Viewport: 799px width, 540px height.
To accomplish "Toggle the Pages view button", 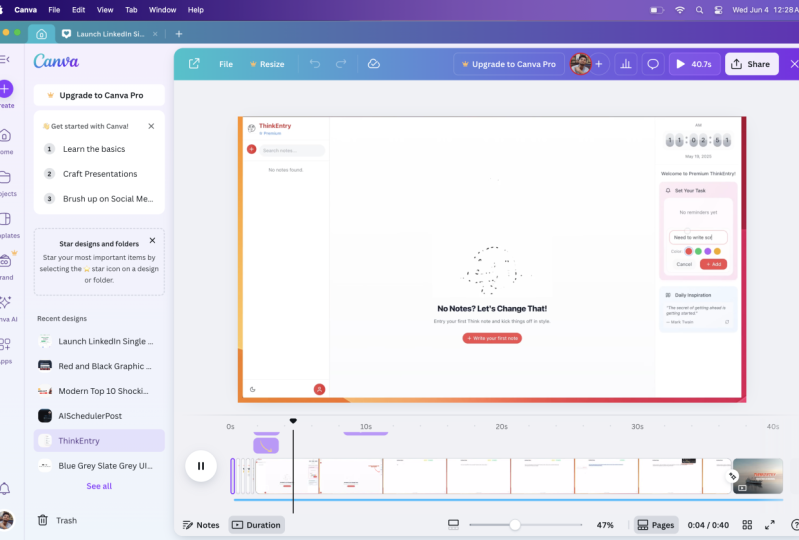I will tap(656, 525).
